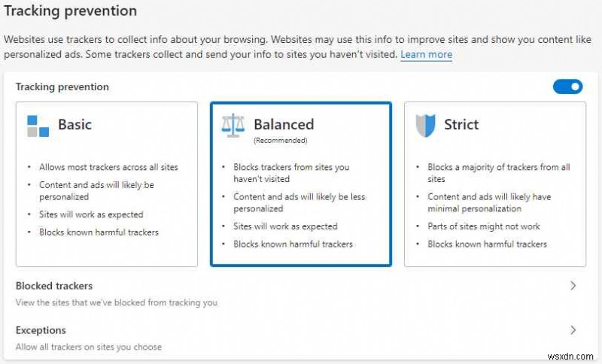Image resolution: width=602 pixels, height=364 pixels.
Task: Expand the Exceptions chevron arrow
Action: 573,330
